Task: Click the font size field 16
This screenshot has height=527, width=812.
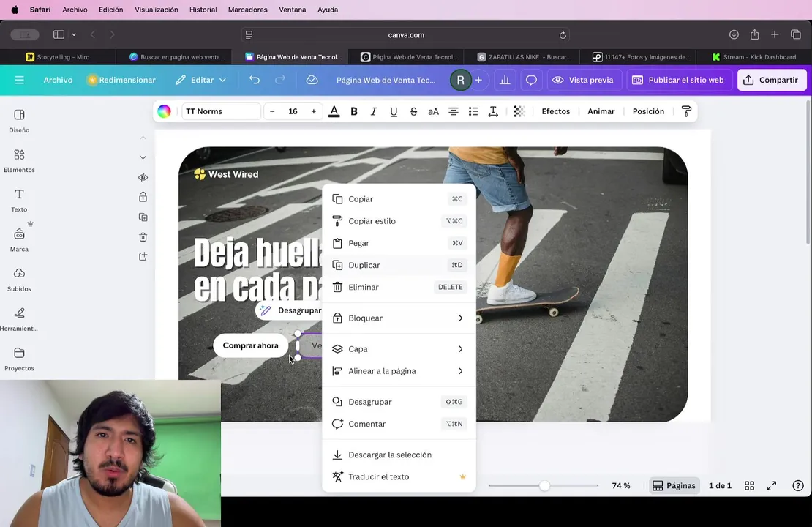Action: click(293, 111)
